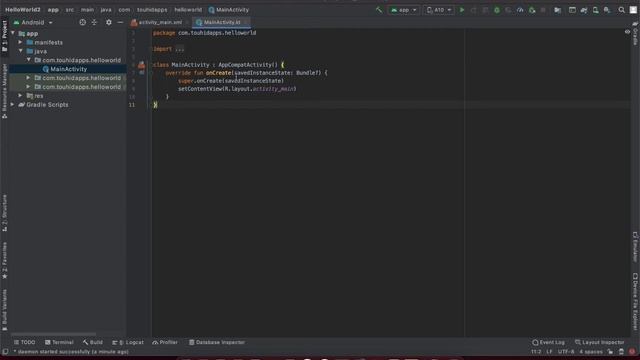Click the Select Opened File target icon
640x360 pixels.
point(82,22)
